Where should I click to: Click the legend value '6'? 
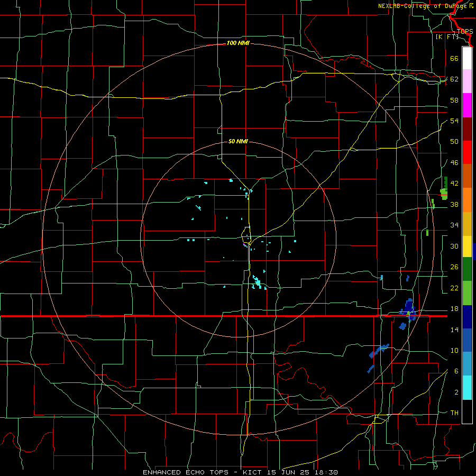point(456,371)
